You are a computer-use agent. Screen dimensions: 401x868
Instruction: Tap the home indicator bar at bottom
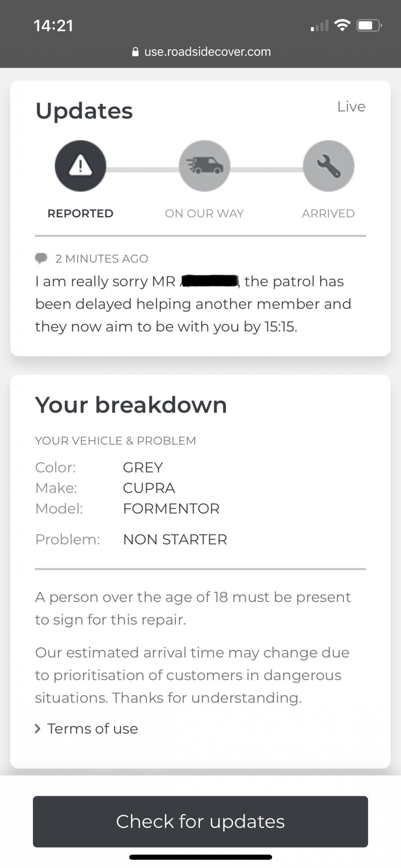(x=200, y=857)
